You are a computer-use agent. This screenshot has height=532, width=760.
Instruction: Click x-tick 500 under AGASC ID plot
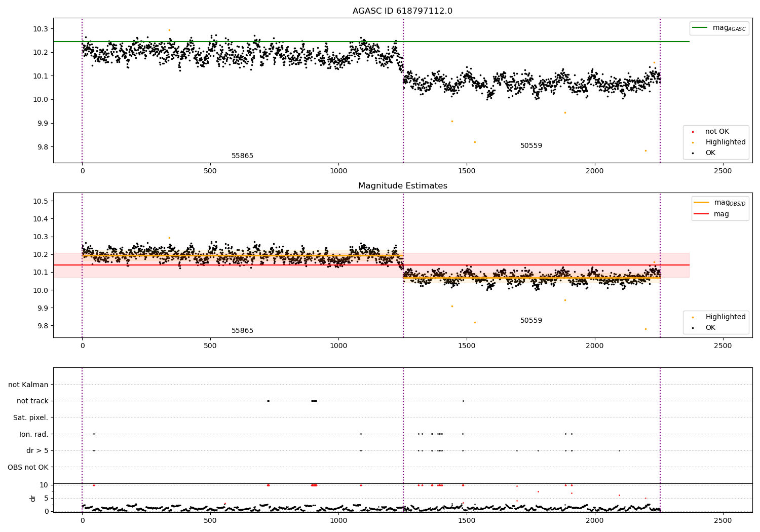coord(210,171)
